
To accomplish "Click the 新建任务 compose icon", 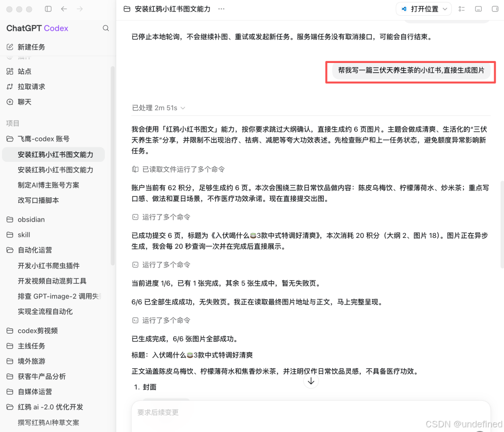I will point(10,47).
